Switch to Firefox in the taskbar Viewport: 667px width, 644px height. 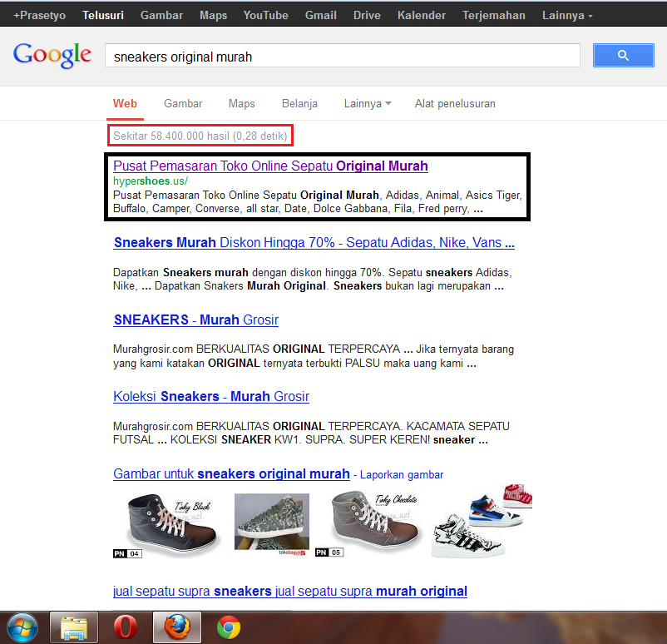[x=177, y=627]
